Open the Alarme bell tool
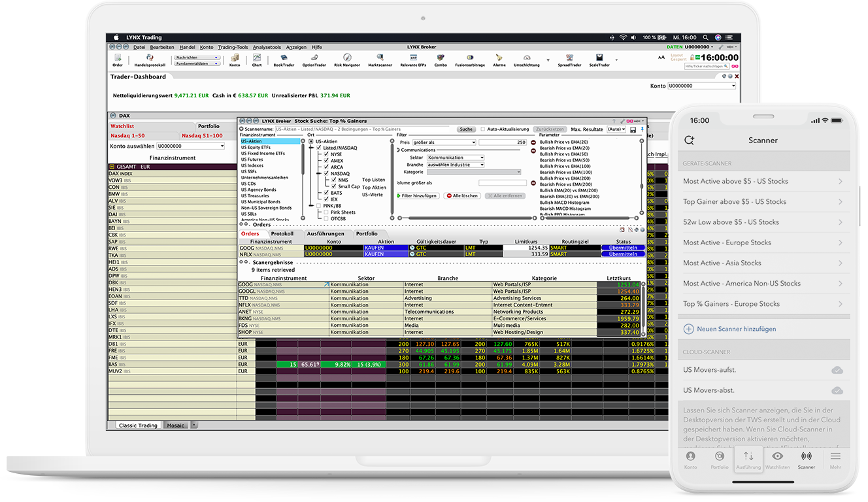Viewport: 868px width, 502px height. [x=499, y=60]
